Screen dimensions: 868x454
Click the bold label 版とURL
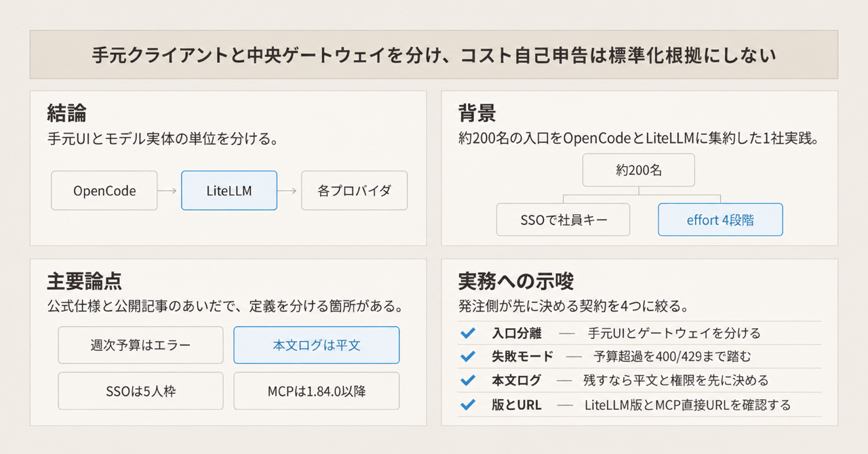(517, 405)
